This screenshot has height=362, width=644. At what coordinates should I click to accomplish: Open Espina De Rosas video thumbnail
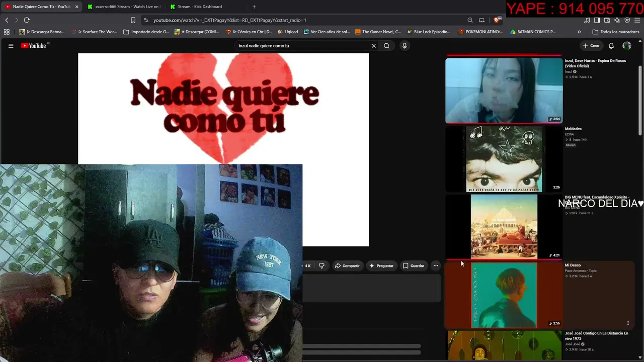(x=504, y=90)
